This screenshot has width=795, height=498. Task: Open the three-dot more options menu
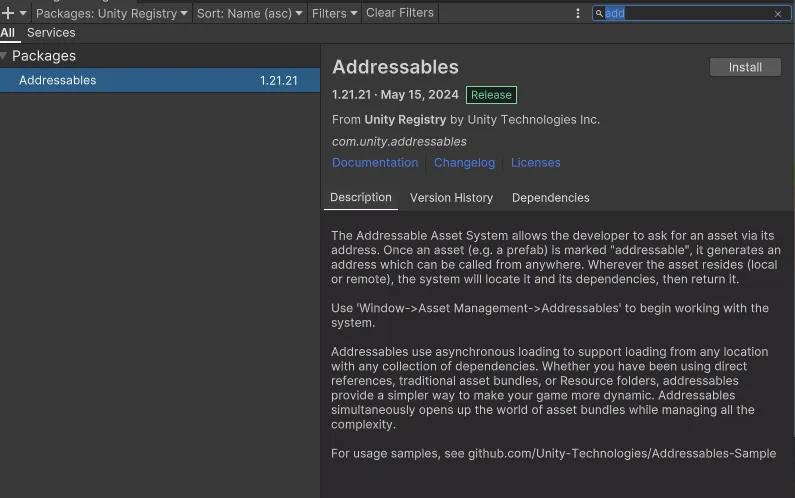coord(577,14)
